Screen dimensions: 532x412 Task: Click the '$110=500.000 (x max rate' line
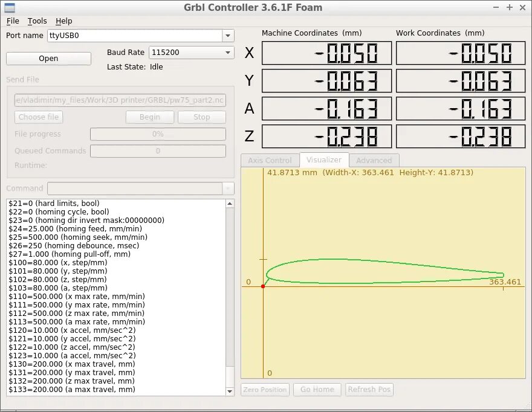coord(77,297)
